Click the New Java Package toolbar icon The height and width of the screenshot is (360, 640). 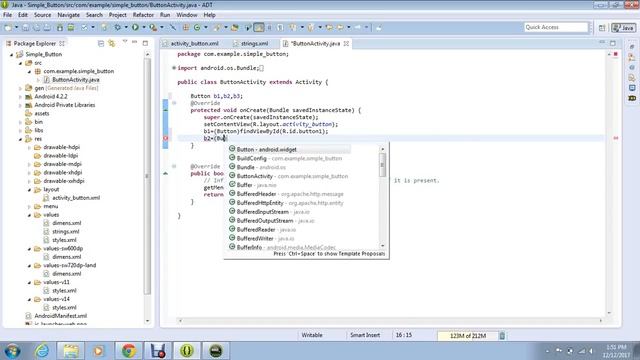tap(186, 27)
